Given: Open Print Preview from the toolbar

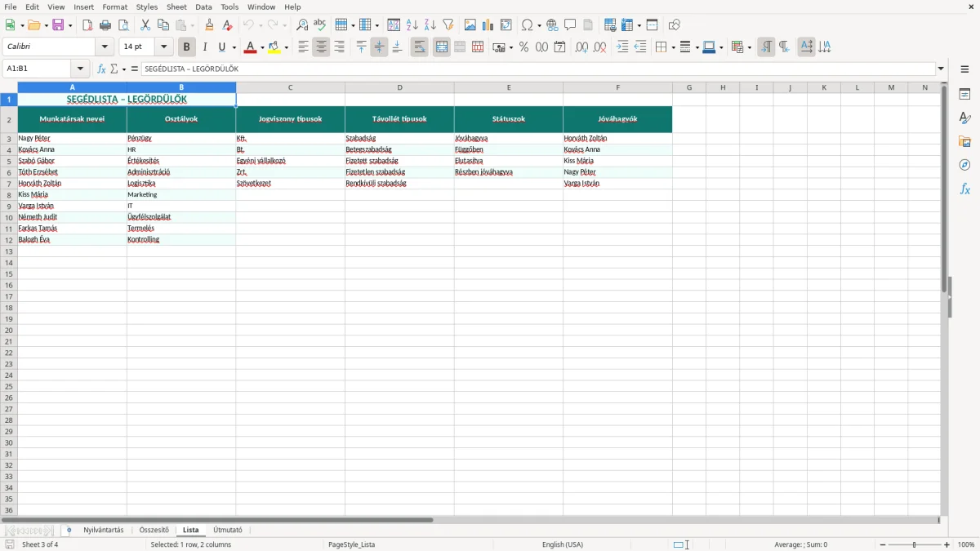Looking at the screenshot, I should (123, 25).
